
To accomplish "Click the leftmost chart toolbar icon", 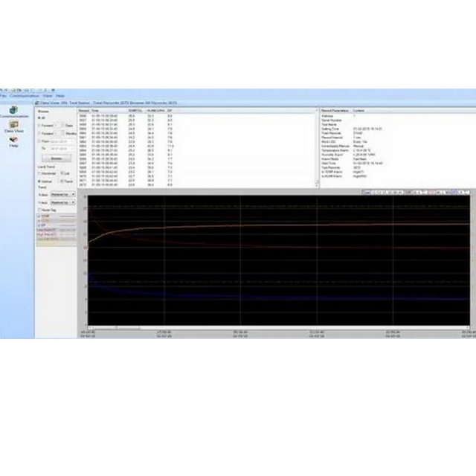I will tap(367, 192).
